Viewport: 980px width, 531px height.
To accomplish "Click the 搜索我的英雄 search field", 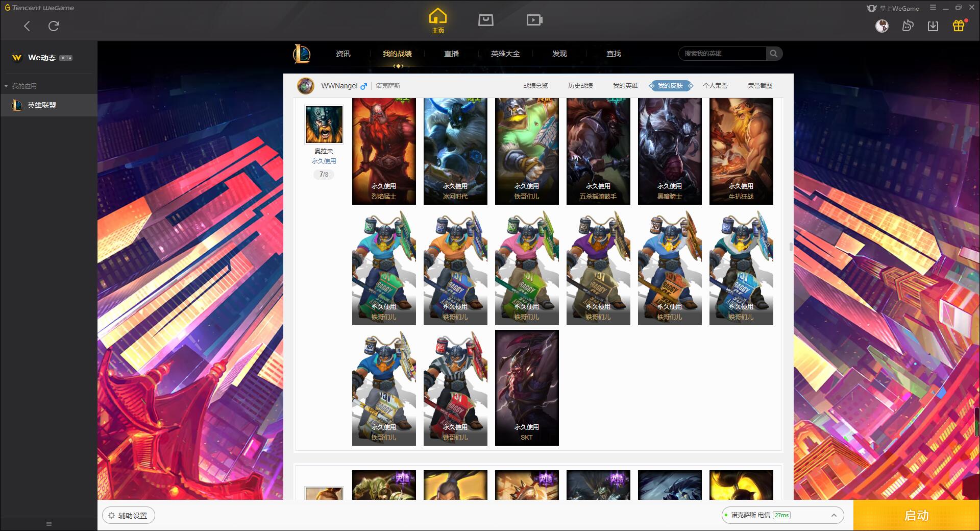I will pyautogui.click(x=722, y=54).
